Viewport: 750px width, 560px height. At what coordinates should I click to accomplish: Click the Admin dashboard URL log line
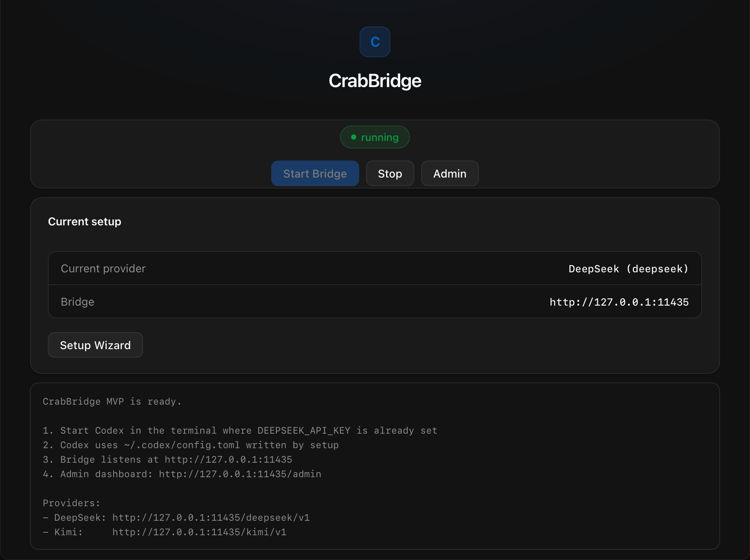[x=182, y=474]
